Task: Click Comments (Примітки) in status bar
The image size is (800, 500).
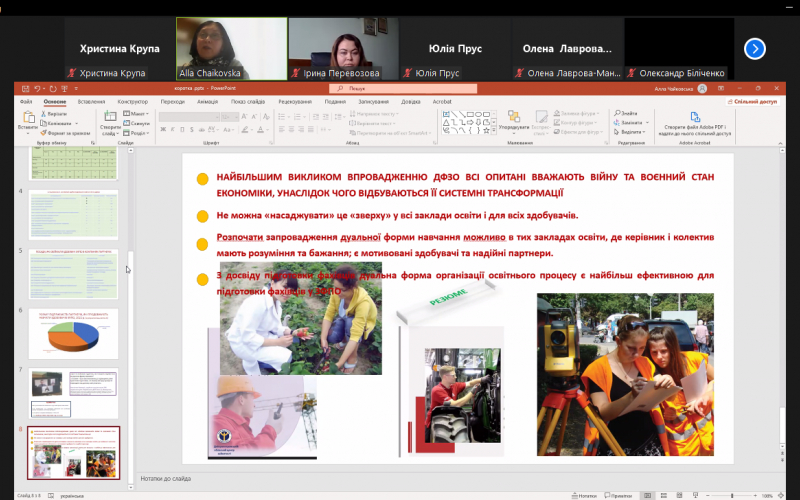Action: tap(618, 495)
